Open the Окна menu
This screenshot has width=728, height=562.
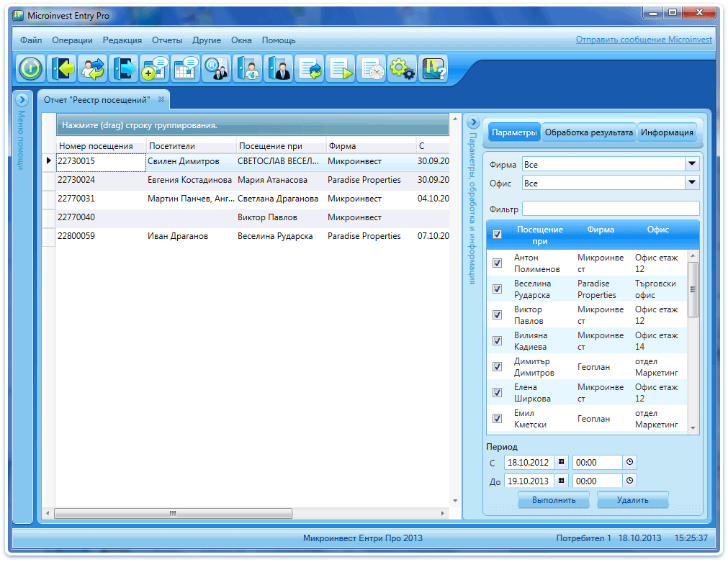tap(241, 40)
